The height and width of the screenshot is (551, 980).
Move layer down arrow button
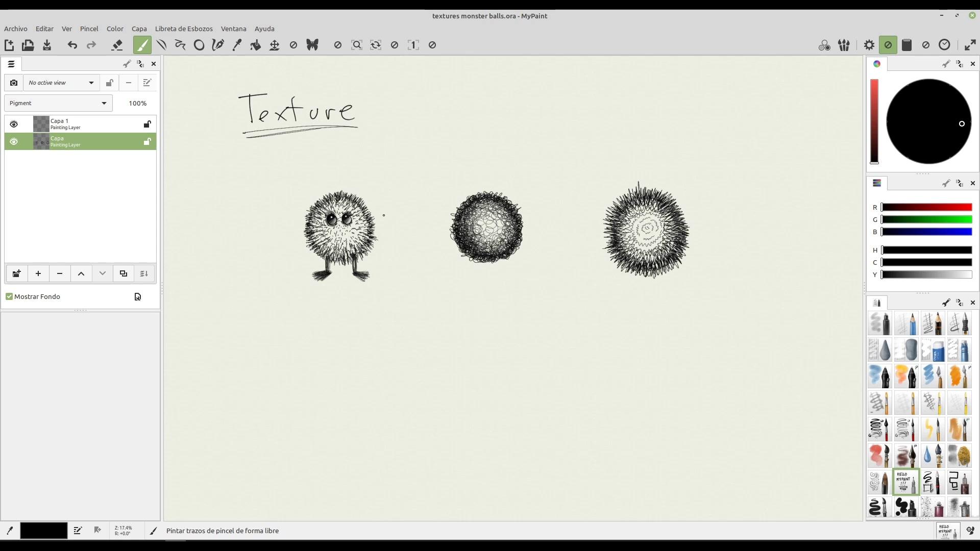[103, 273]
